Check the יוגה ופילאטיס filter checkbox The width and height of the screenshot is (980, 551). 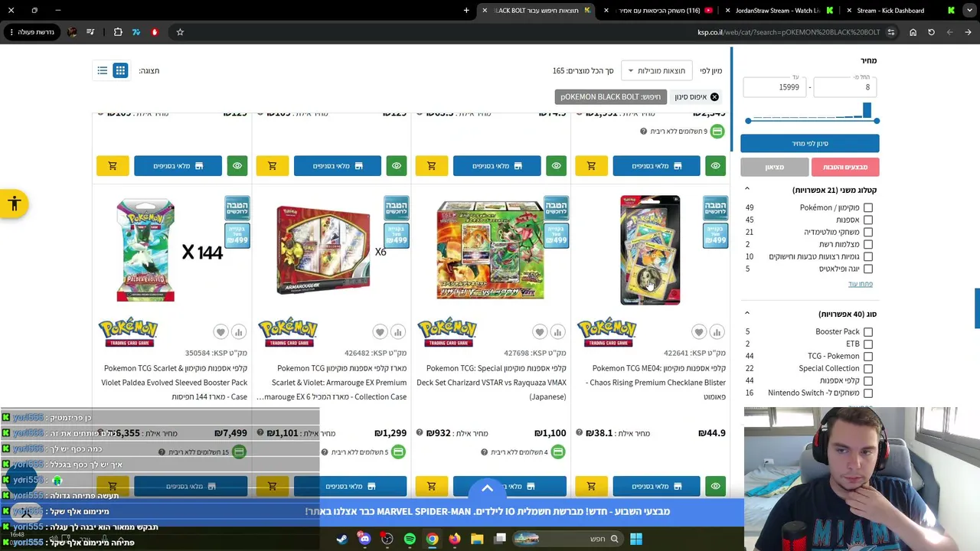coord(868,269)
